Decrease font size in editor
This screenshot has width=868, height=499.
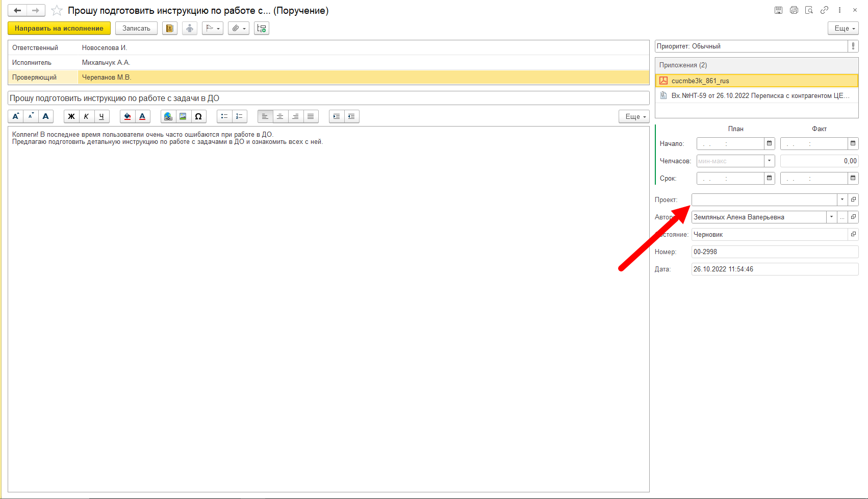(31, 116)
